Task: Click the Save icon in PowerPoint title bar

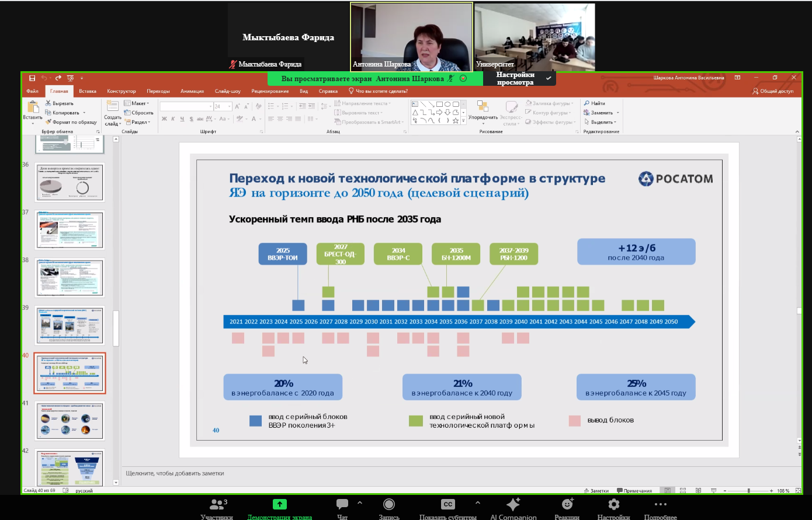Action: 32,78
